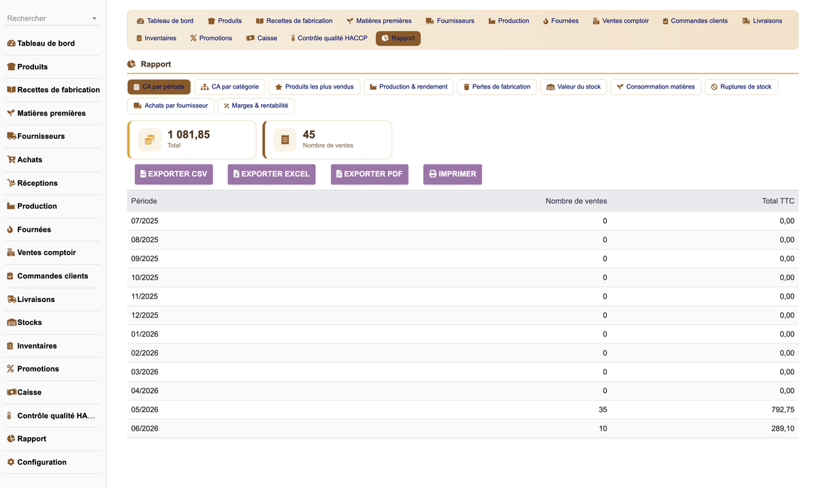Viewport: 817px width, 504px height.
Task: Click the EXPORTER EXCEL button
Action: click(272, 174)
